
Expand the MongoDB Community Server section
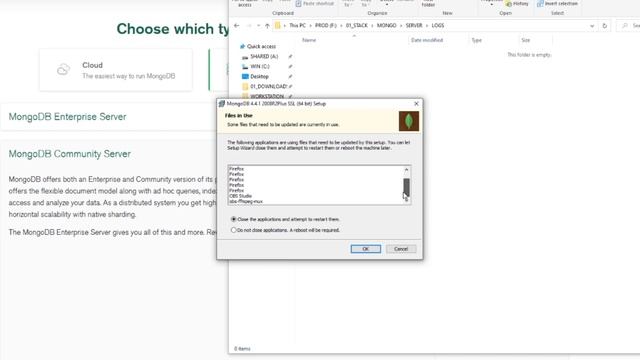tap(70, 154)
